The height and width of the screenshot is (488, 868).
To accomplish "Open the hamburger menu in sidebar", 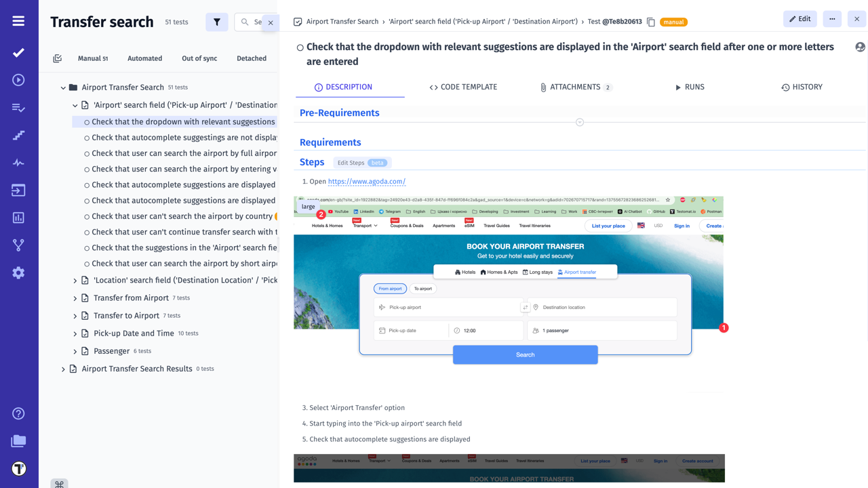I will pos(18,21).
